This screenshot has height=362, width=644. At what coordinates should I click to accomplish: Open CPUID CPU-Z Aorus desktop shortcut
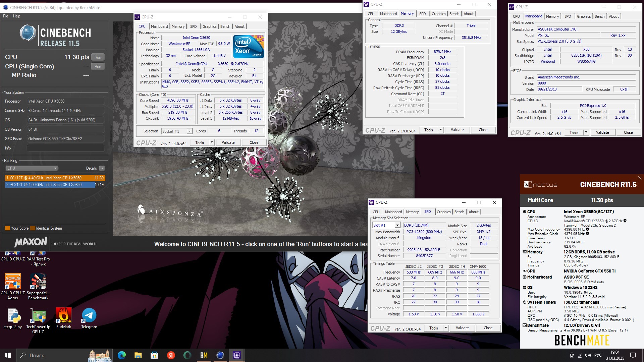point(13,286)
